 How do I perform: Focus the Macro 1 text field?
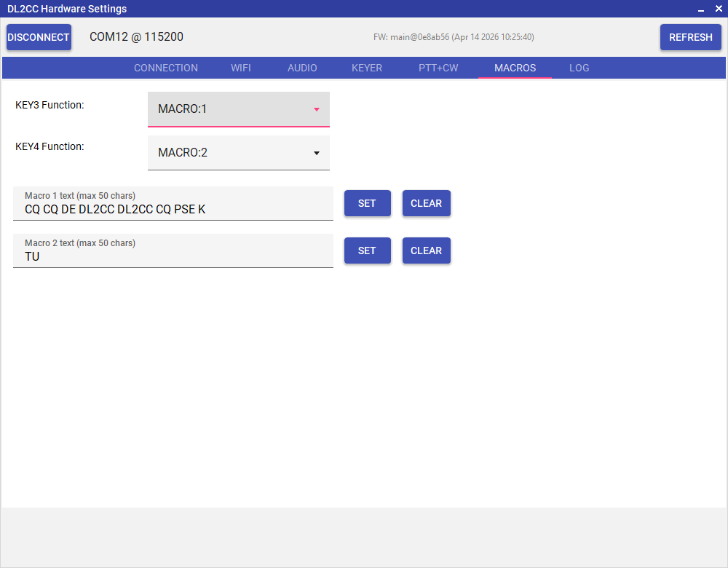[x=173, y=203]
